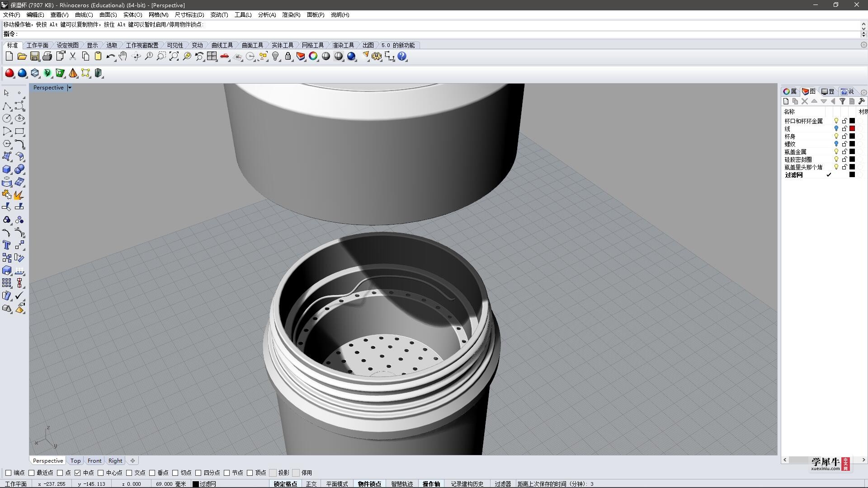Select the Pan hand tool
Screen dimensions: 868x488
(x=123, y=56)
